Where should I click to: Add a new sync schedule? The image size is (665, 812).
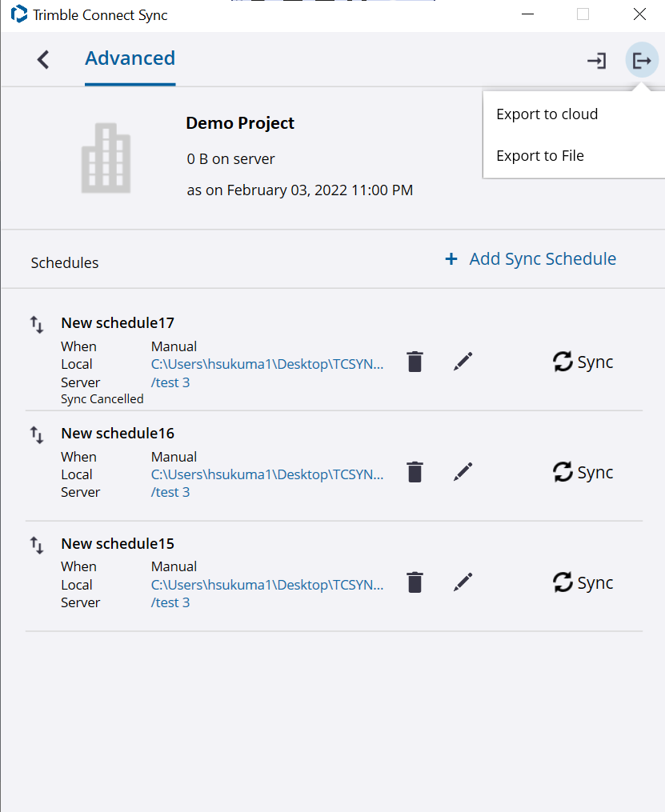[x=529, y=258]
